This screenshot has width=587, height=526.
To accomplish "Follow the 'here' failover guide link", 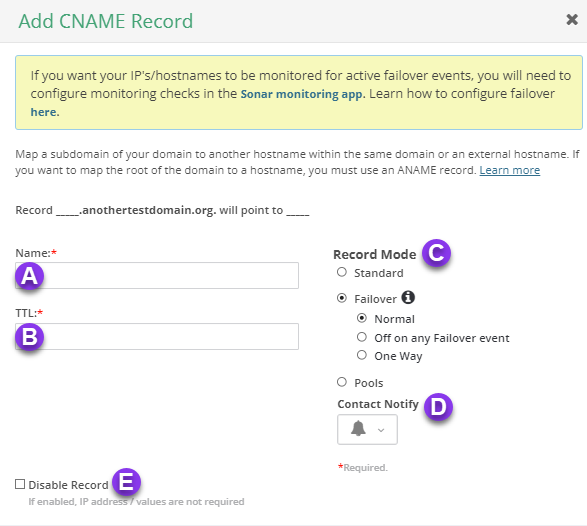I will pyautogui.click(x=44, y=112).
